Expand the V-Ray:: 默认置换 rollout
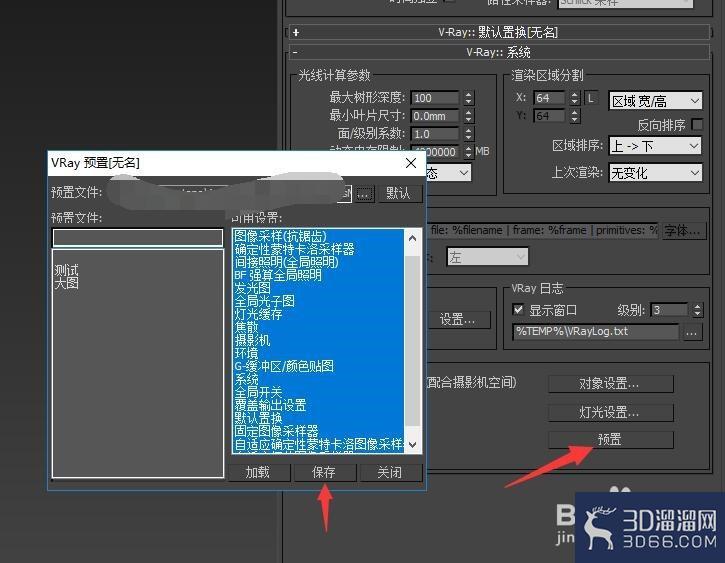725x563 pixels. coord(498,32)
